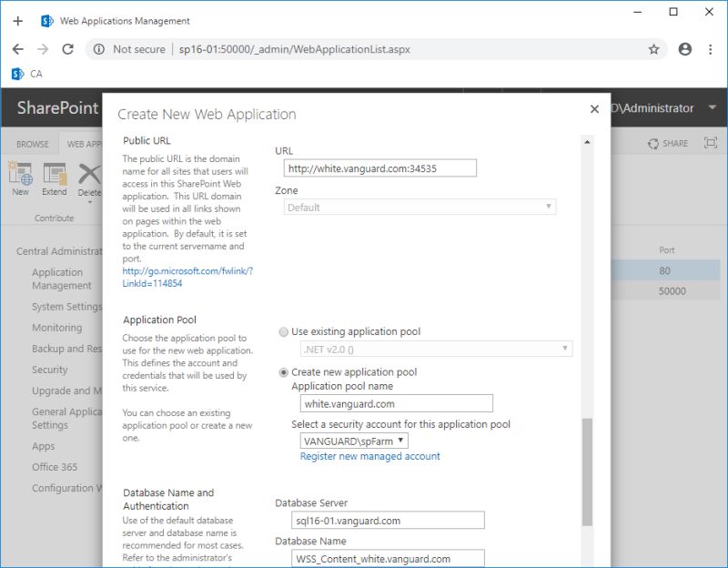Open the Zone dropdown
The width and height of the screenshot is (728, 568).
click(420, 208)
